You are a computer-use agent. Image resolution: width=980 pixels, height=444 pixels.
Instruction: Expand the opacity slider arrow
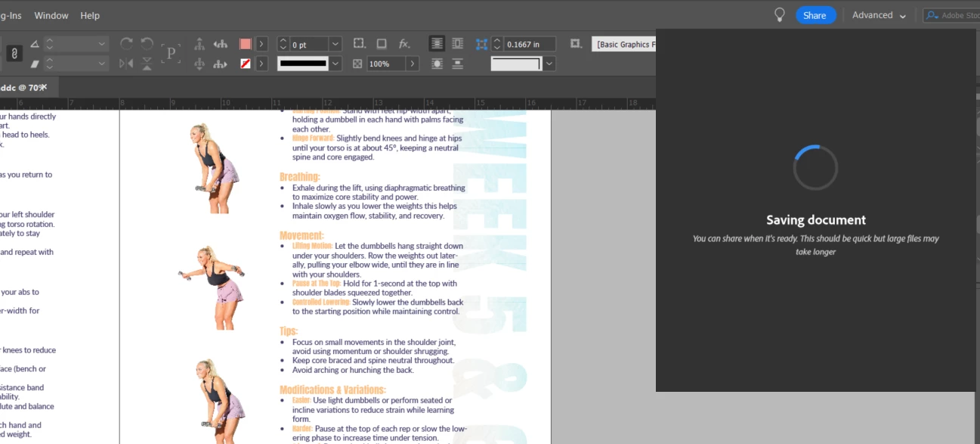(413, 64)
